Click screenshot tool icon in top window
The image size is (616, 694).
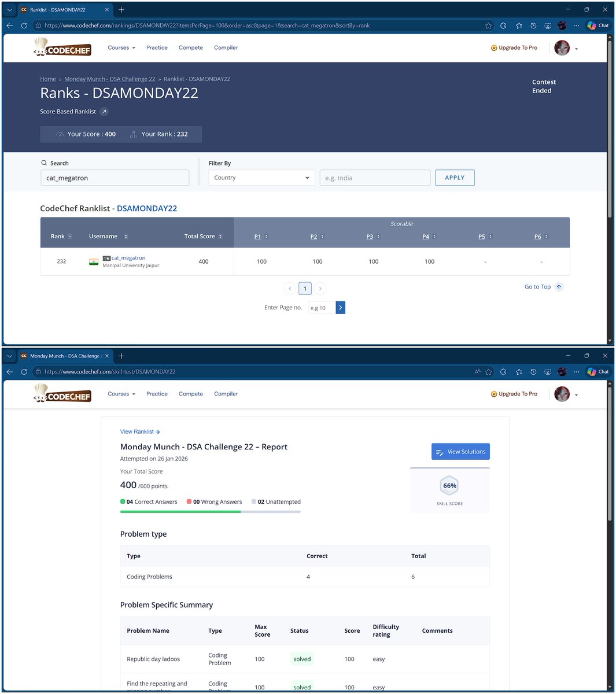pyautogui.click(x=548, y=25)
